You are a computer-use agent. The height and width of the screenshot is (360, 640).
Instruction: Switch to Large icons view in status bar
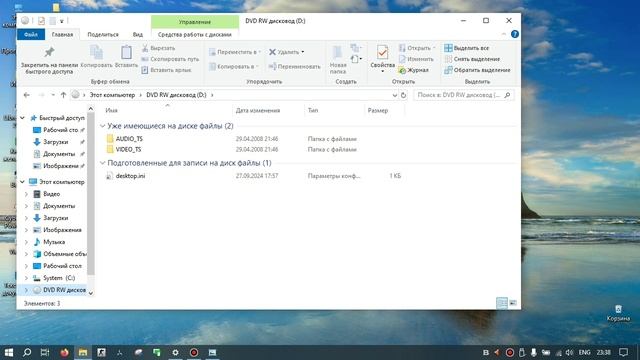(x=513, y=303)
